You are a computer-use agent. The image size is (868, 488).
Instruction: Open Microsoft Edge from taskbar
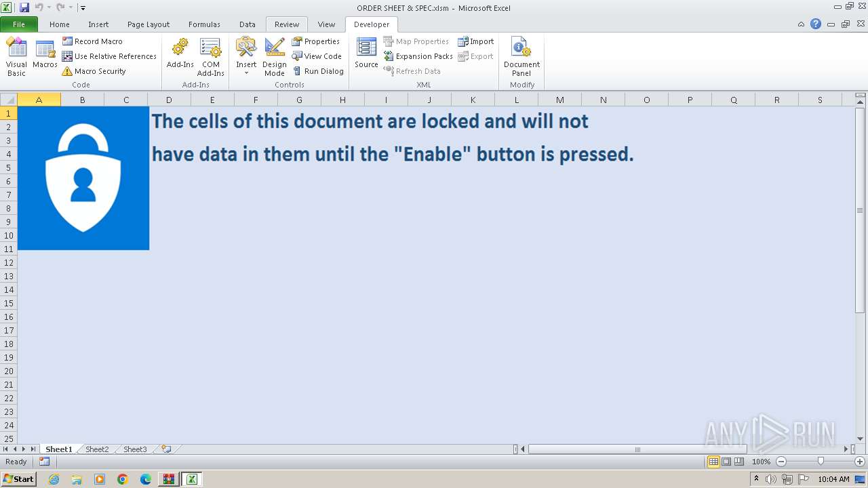click(146, 479)
